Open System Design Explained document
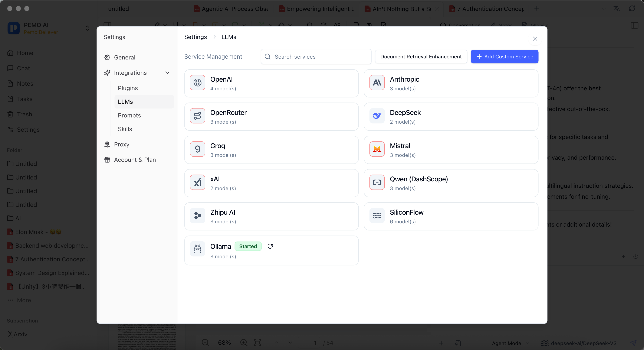644x350 pixels. point(48,273)
